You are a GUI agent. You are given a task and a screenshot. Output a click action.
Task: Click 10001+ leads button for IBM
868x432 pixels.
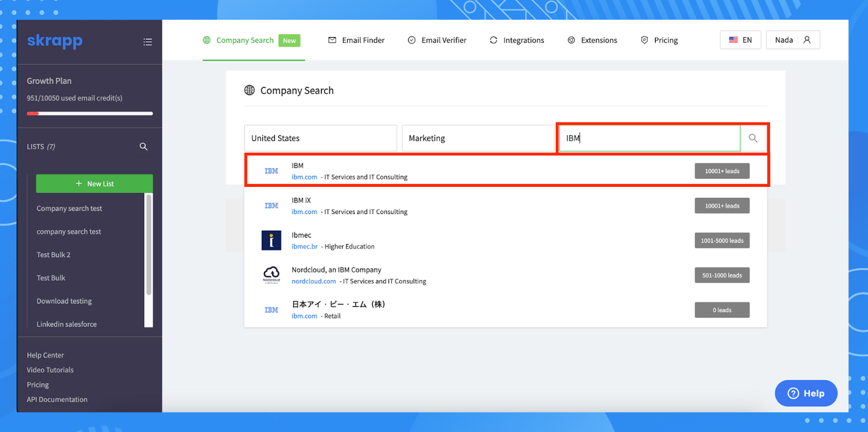pos(722,171)
